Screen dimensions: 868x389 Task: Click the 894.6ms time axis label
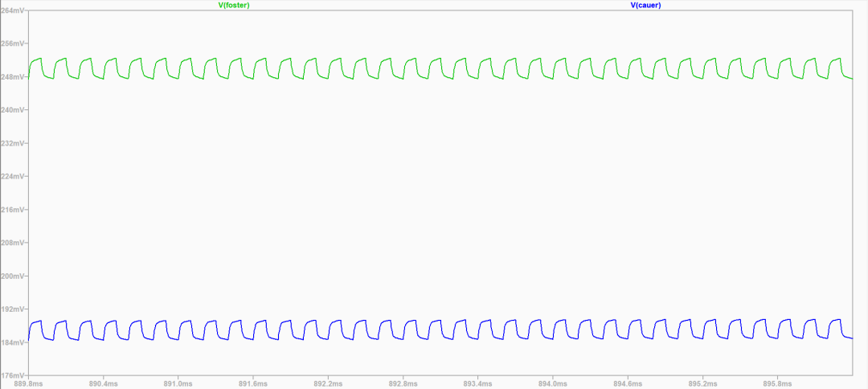tap(628, 383)
